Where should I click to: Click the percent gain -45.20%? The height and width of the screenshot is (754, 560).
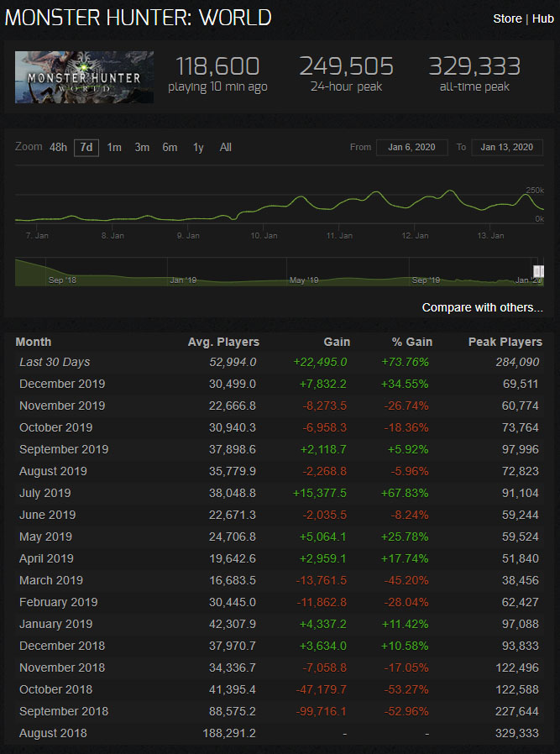pos(406,580)
